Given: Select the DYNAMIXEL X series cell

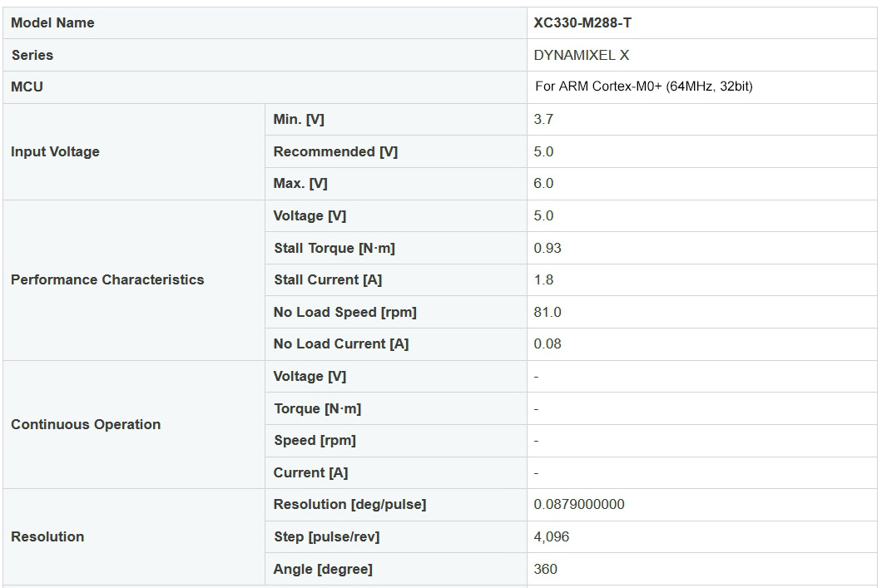Looking at the screenshot, I should coord(581,55).
